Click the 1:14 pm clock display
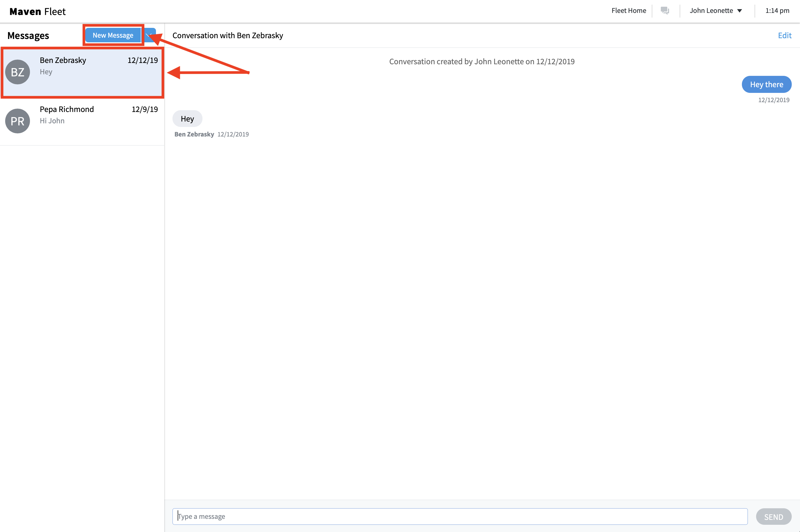800x532 pixels. coord(777,11)
